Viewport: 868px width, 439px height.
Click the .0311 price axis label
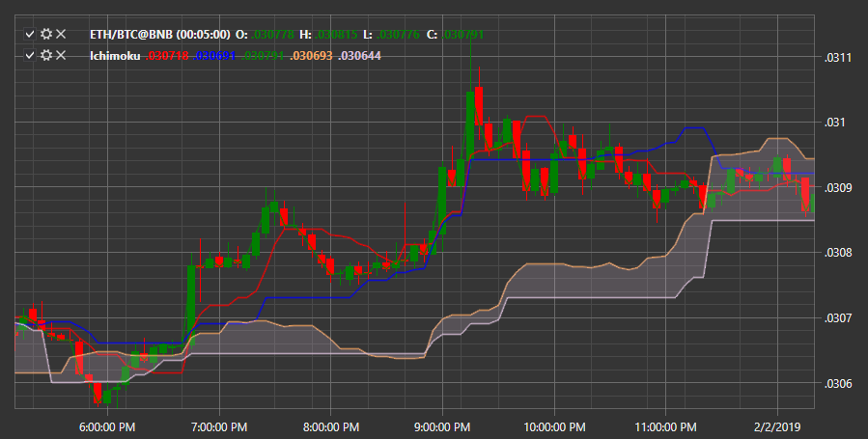pyautogui.click(x=838, y=58)
